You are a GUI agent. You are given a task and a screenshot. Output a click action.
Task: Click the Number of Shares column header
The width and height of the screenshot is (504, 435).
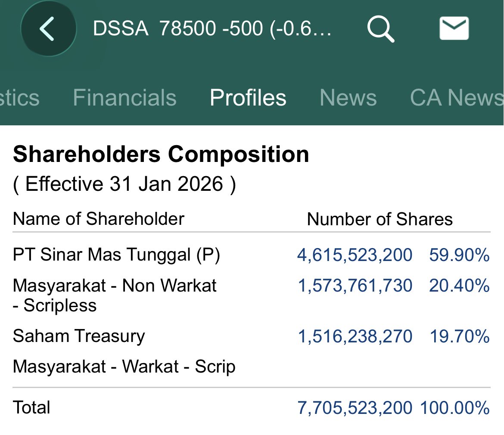380,219
